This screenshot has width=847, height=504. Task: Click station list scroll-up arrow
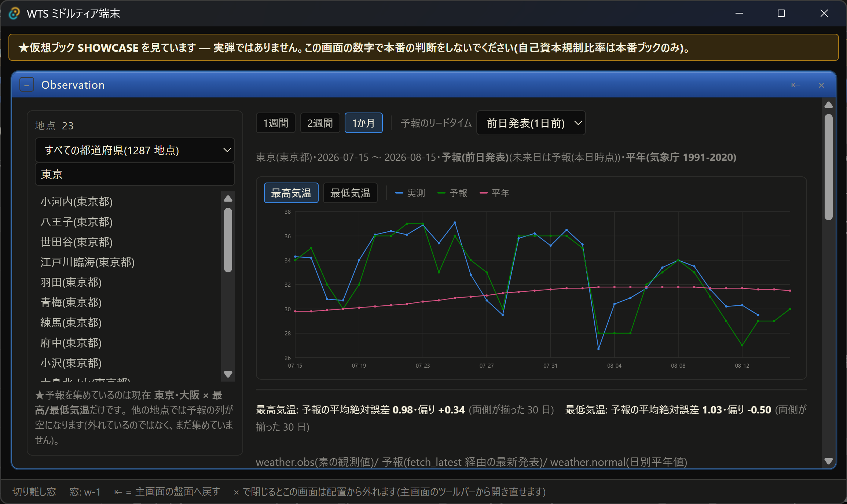click(228, 199)
